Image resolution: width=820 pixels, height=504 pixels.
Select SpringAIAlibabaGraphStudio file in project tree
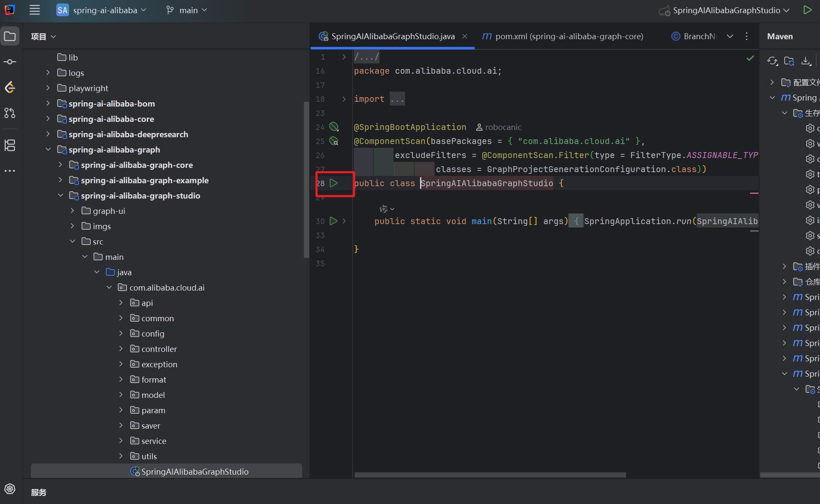(x=194, y=472)
